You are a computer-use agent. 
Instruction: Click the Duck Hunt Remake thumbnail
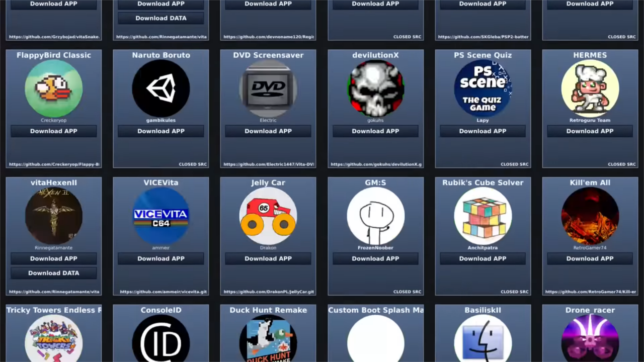268,339
